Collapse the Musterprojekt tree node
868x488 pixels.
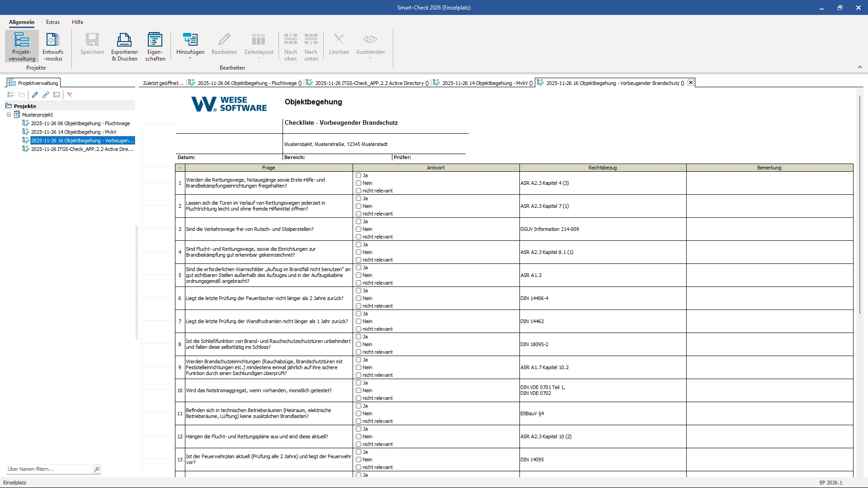[x=9, y=115]
